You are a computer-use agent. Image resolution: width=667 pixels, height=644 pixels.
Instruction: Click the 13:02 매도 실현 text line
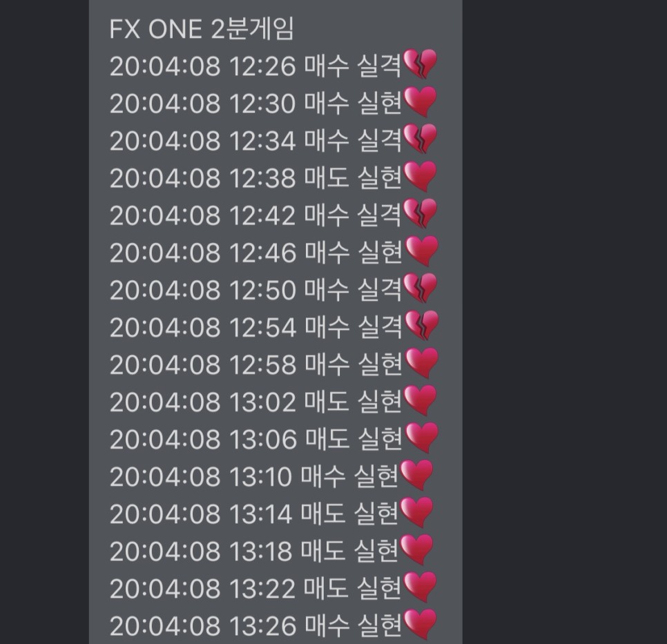tap(255, 402)
